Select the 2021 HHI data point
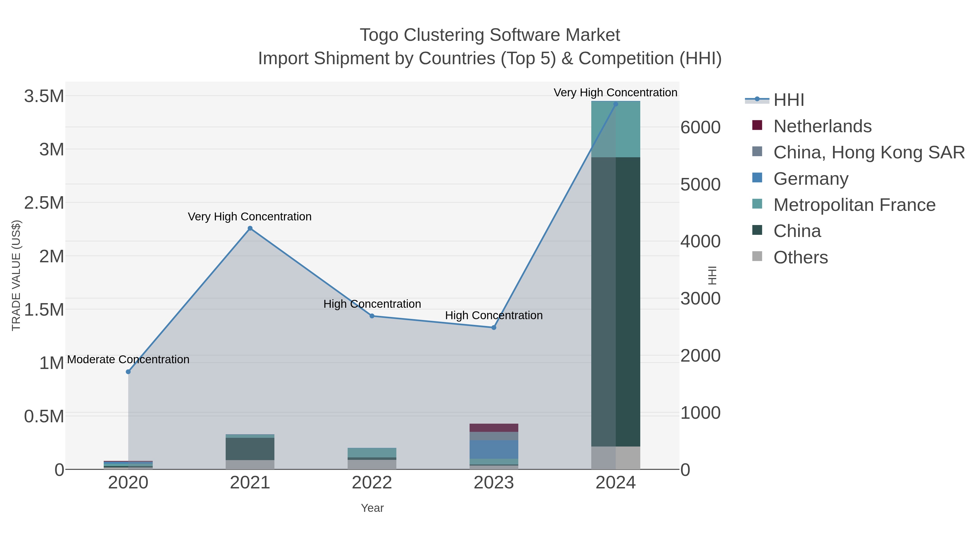 click(x=250, y=228)
